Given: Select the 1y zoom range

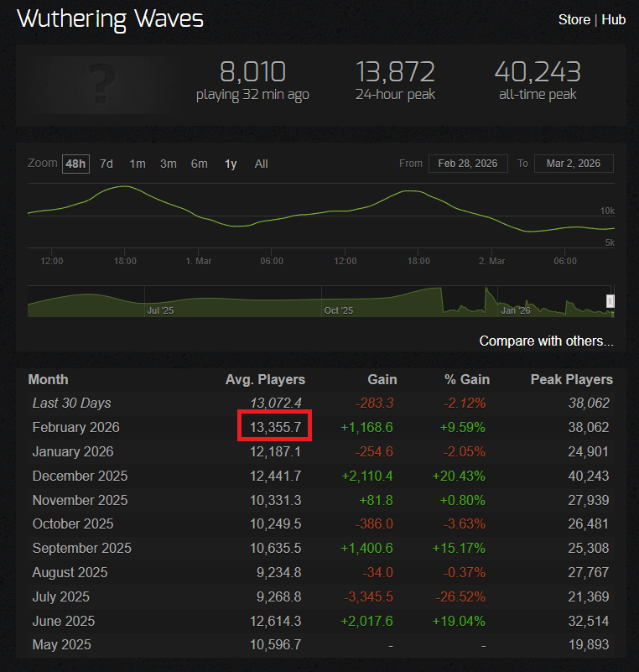Looking at the screenshot, I should click(x=231, y=164).
